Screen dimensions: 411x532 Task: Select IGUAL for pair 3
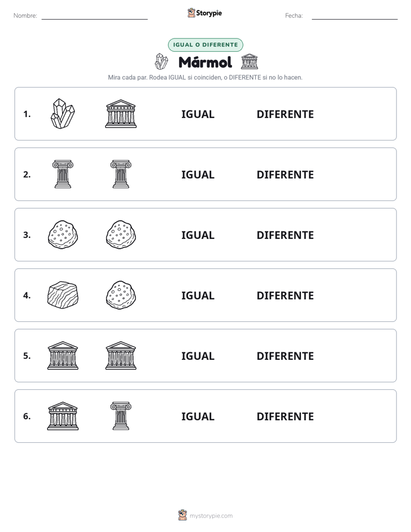coord(197,235)
